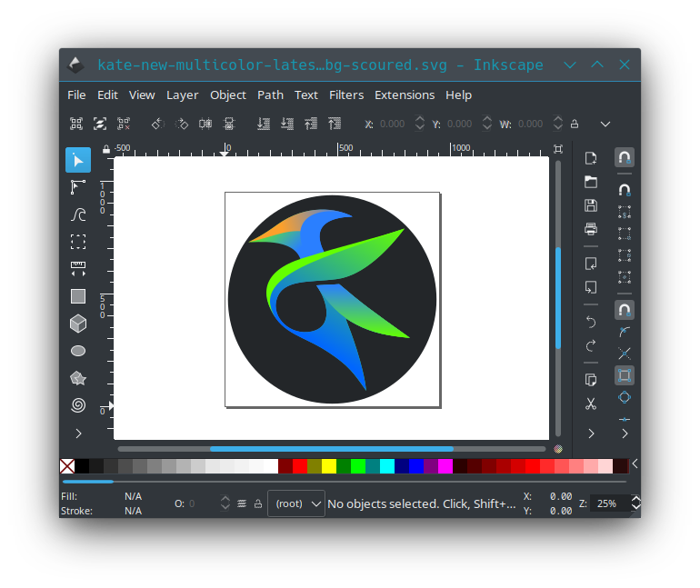Click the Undo arrow icon

click(x=591, y=322)
